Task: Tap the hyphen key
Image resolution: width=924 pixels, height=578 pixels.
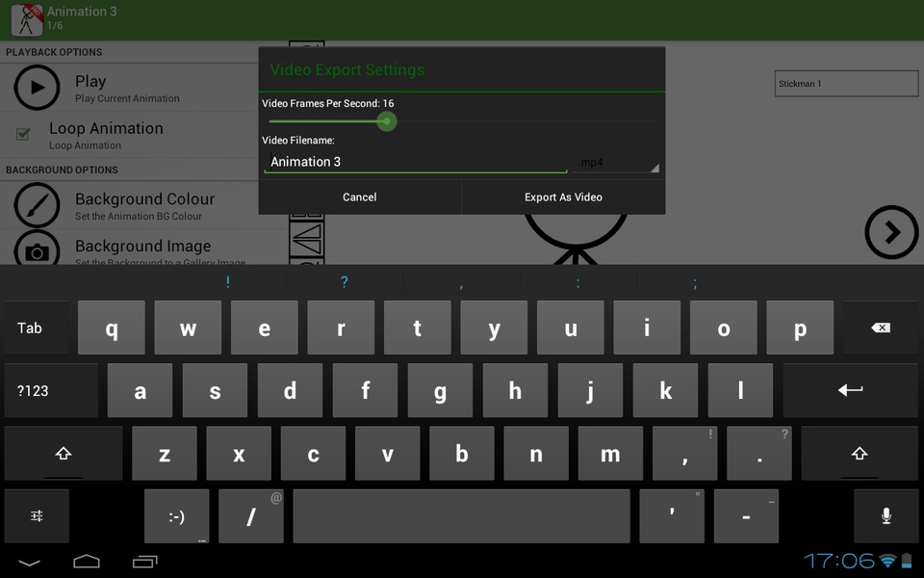Action: [x=746, y=516]
